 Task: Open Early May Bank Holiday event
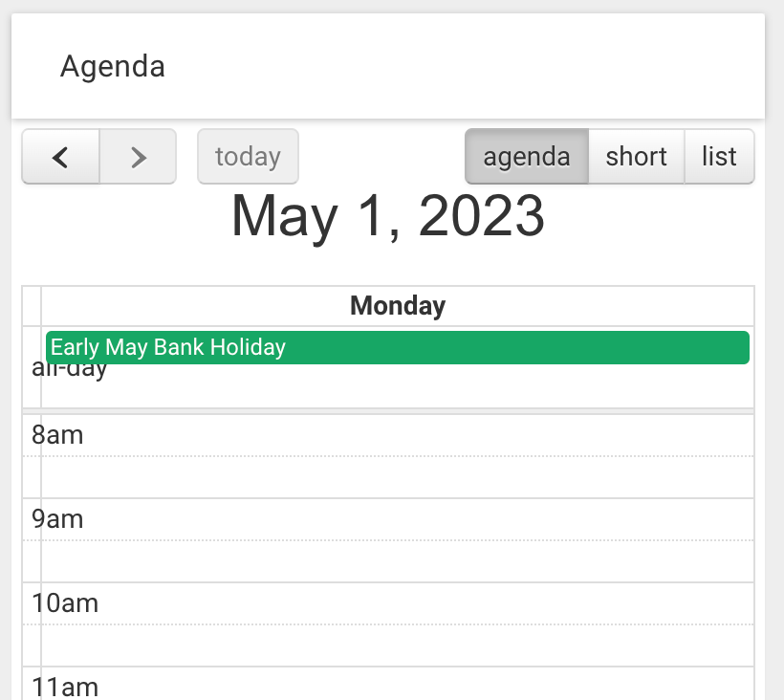(x=398, y=347)
